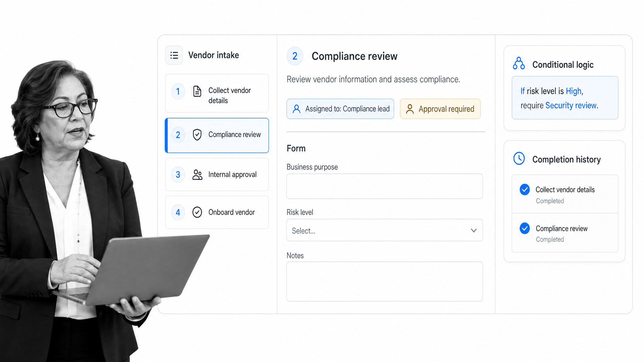The width and height of the screenshot is (644, 362).
Task: Click Completed status under Compliance review
Action: point(550,239)
